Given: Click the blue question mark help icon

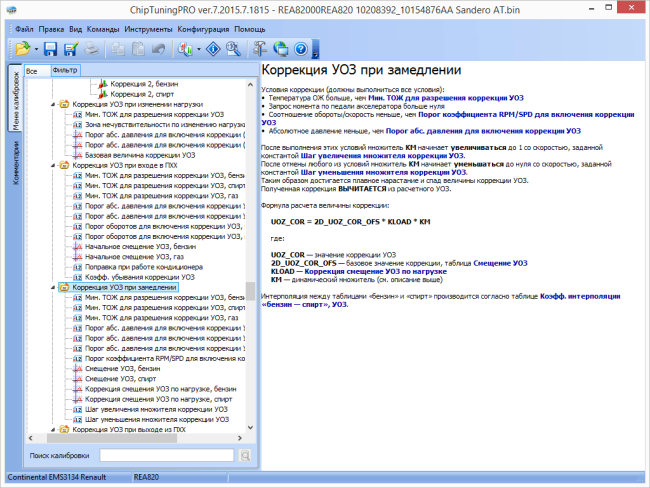Looking at the screenshot, I should coord(301,49).
